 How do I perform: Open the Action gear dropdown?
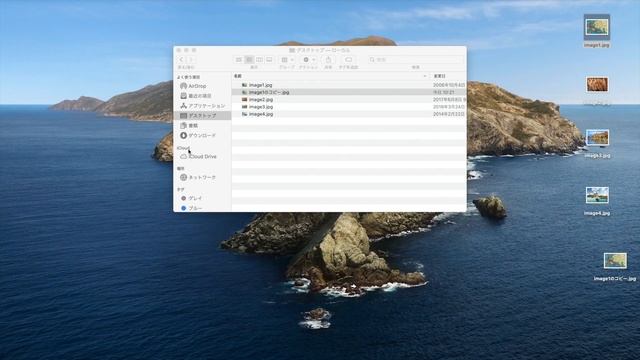309,60
